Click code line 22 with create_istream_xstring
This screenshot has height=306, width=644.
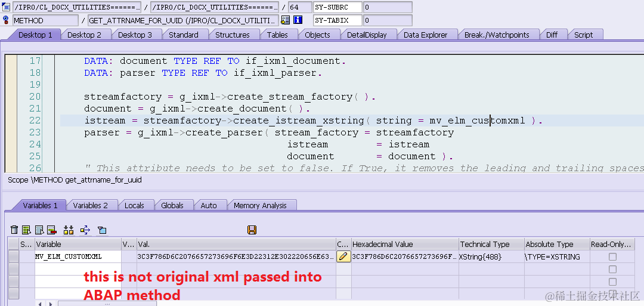pyautogui.click(x=314, y=120)
